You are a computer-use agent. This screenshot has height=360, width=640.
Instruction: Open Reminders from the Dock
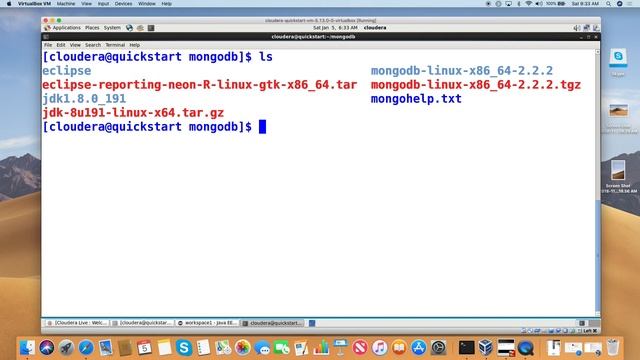coord(203,348)
